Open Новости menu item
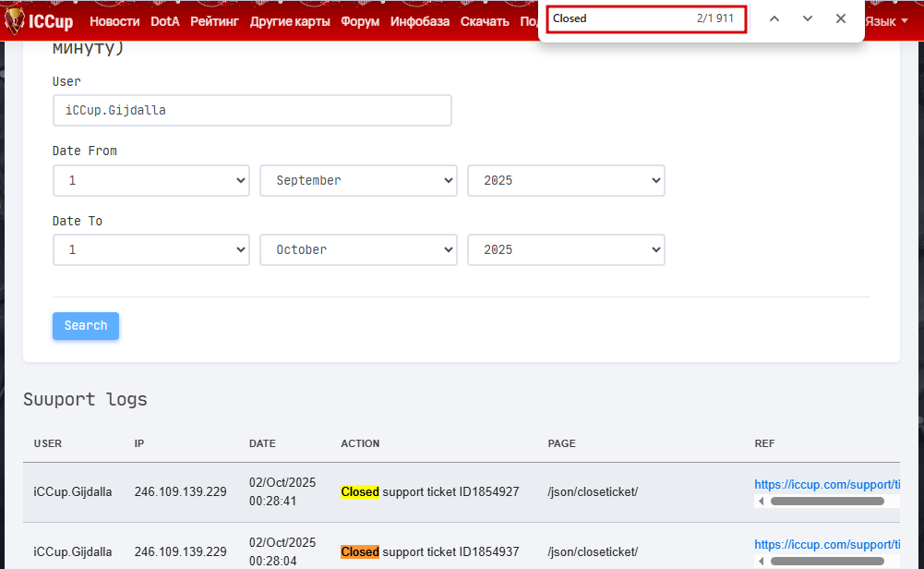924x569 pixels. click(114, 21)
